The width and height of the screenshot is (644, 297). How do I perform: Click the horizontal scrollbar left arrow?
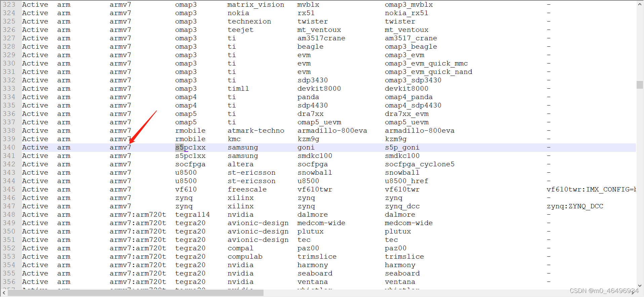tap(4, 293)
